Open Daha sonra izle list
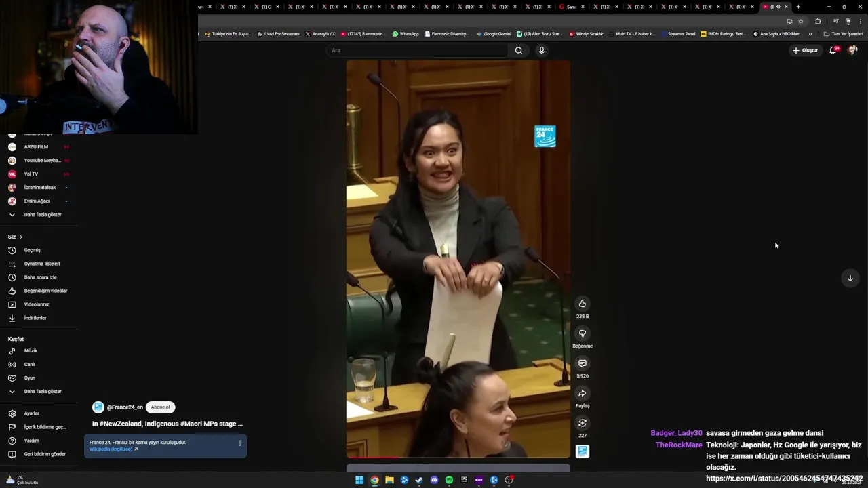The width and height of the screenshot is (868, 488). 39,277
